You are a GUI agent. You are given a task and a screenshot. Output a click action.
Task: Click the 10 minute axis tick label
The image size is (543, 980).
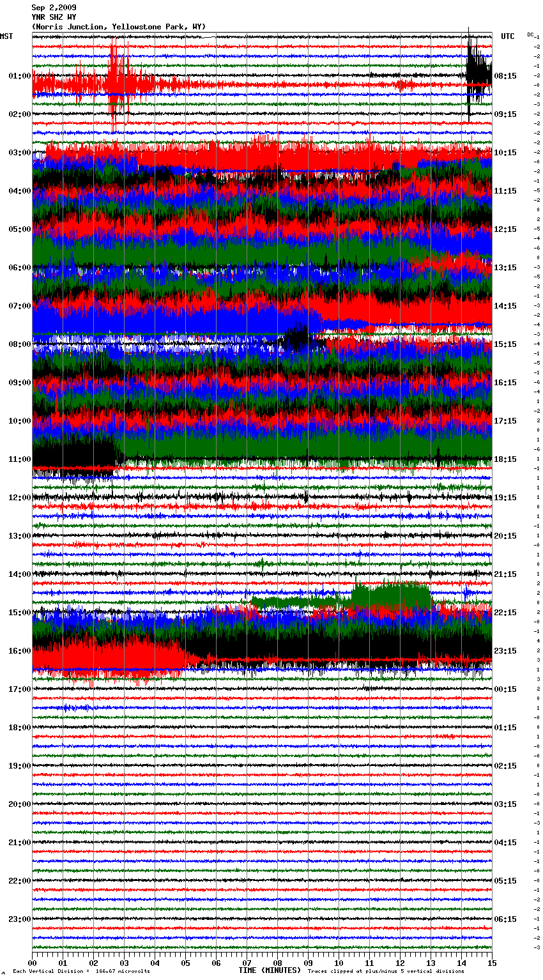[x=339, y=963]
